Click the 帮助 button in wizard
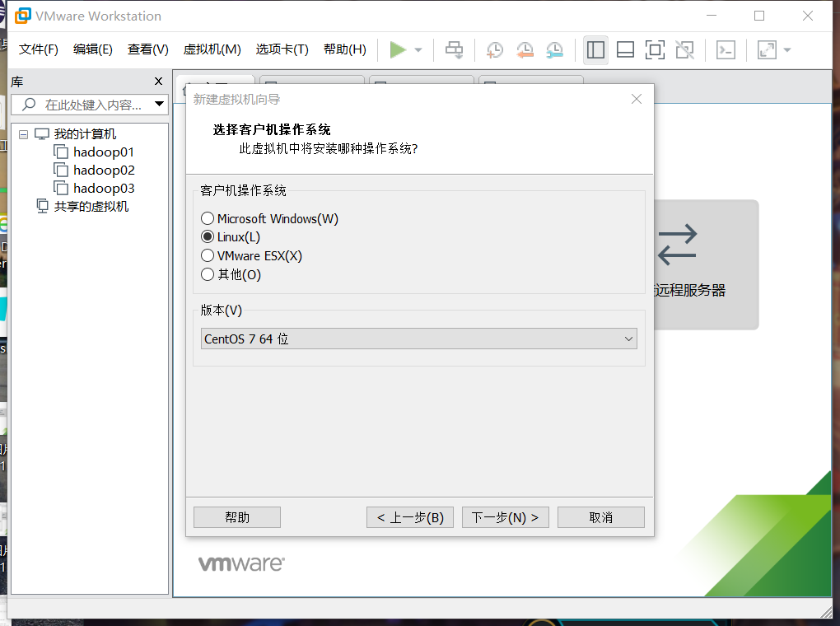Screen dimensions: 840x626 pos(237,517)
